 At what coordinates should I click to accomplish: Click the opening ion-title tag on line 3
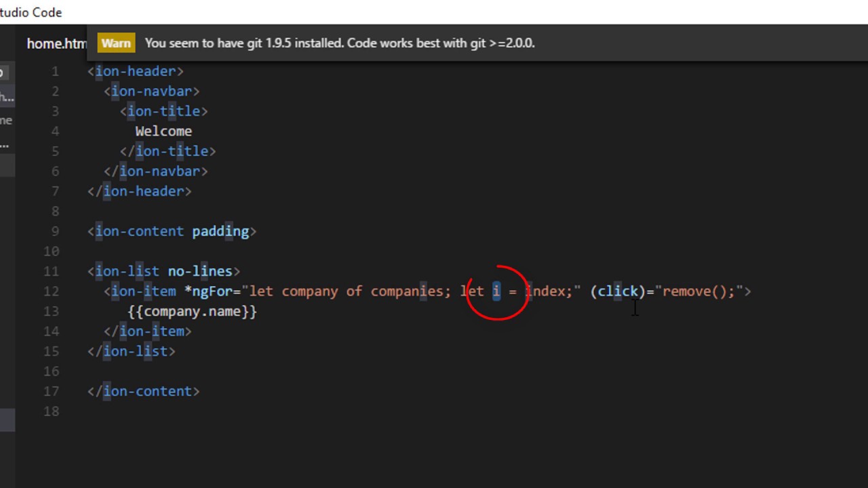click(x=164, y=111)
